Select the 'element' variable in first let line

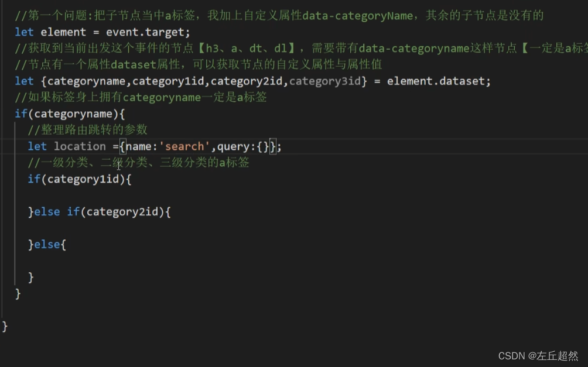[x=63, y=32]
